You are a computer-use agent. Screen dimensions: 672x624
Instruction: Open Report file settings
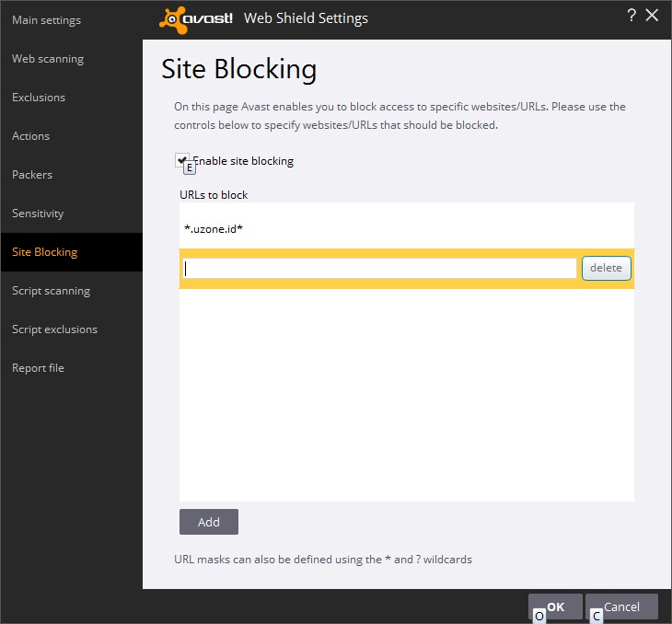(x=38, y=368)
